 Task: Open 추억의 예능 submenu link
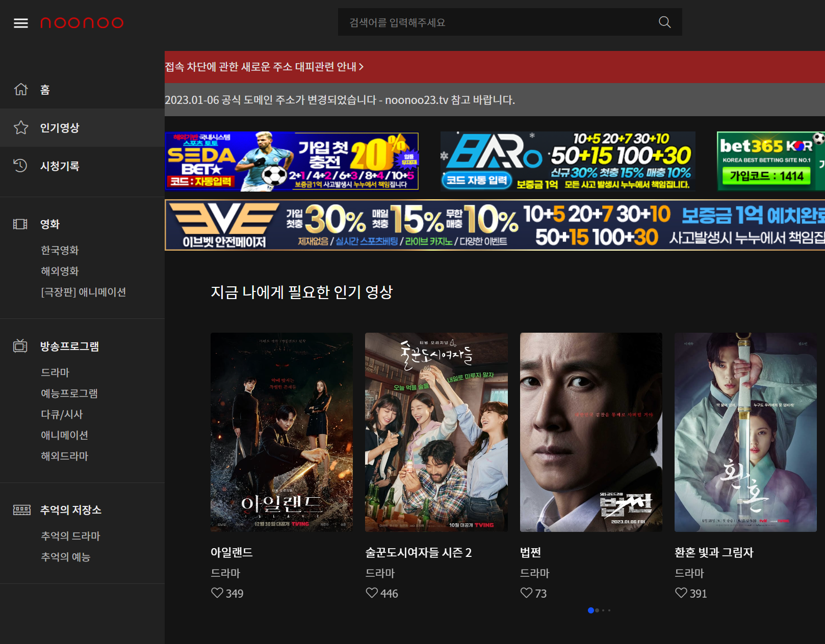[x=65, y=557]
